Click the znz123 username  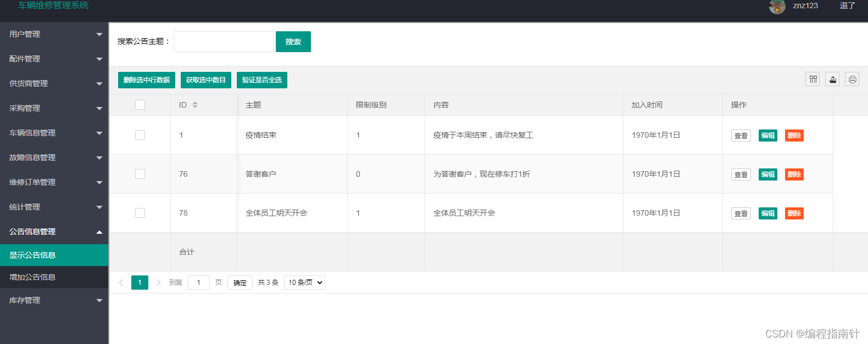click(805, 5)
